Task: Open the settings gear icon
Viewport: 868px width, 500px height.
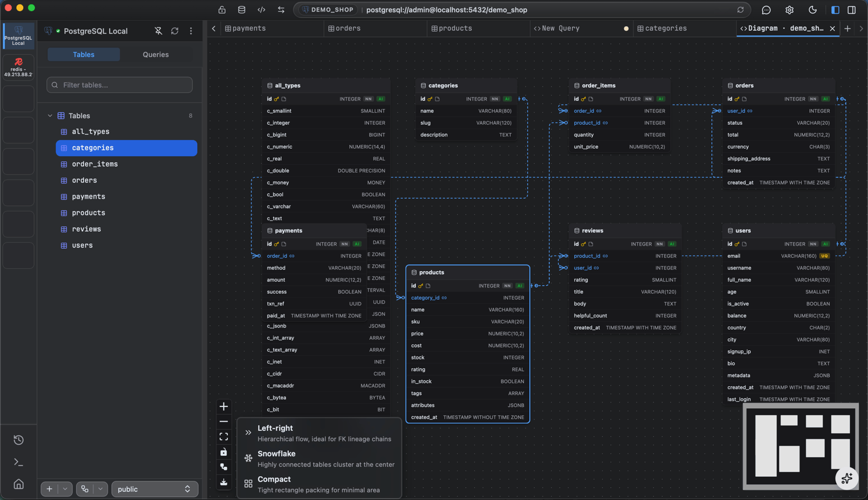Action: [x=789, y=10]
